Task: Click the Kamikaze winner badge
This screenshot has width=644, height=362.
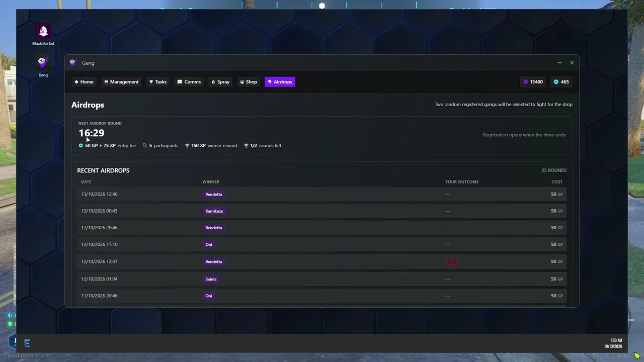Action: [214, 211]
